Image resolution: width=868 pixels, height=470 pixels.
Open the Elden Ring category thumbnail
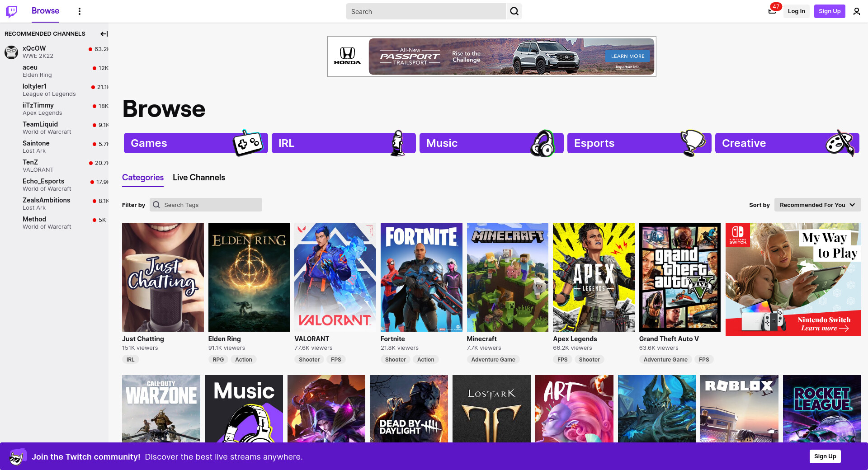[x=249, y=277]
